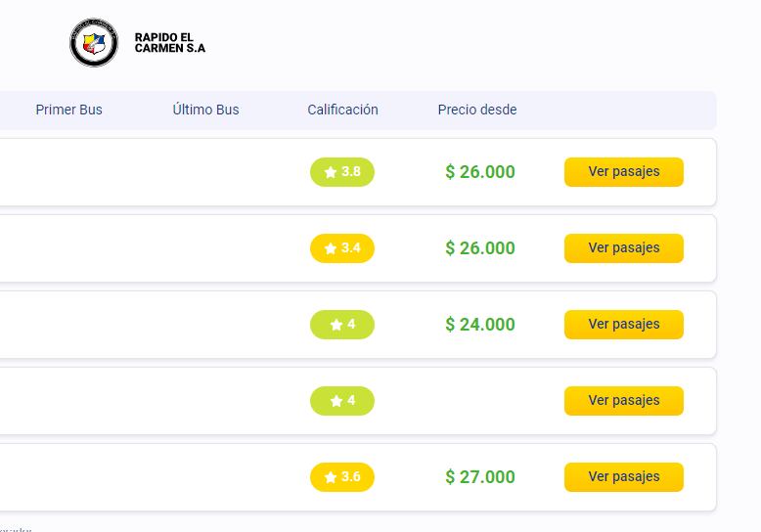Screen dimensions: 761x532
Task: Click the star icon in 3.4 rating badge
Action: (x=331, y=248)
